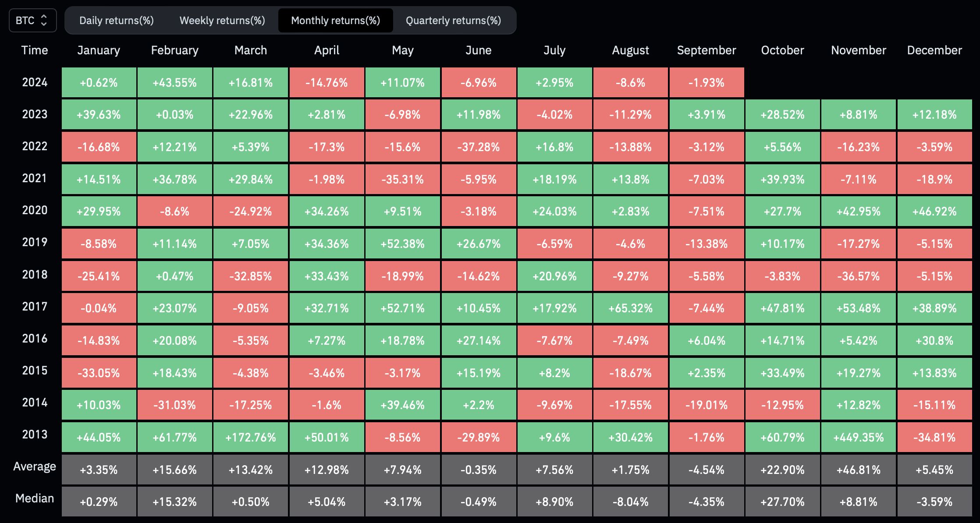
Task: Click the Time column header
Action: tap(35, 50)
